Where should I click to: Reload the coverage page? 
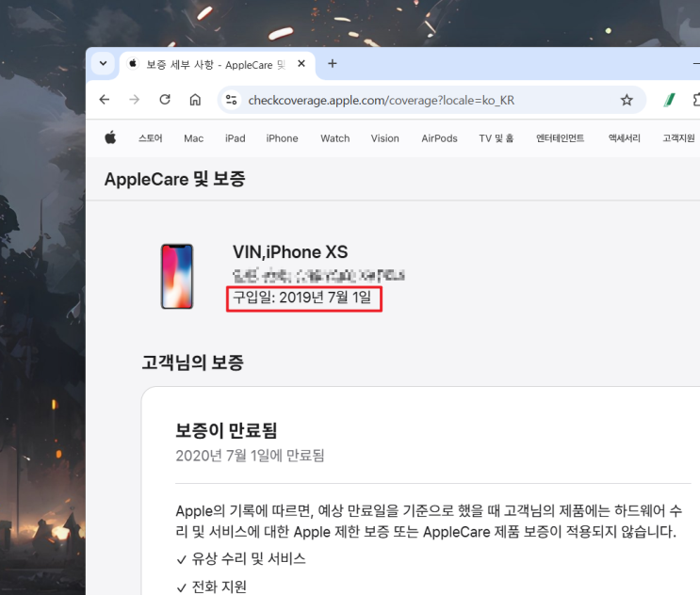165,100
